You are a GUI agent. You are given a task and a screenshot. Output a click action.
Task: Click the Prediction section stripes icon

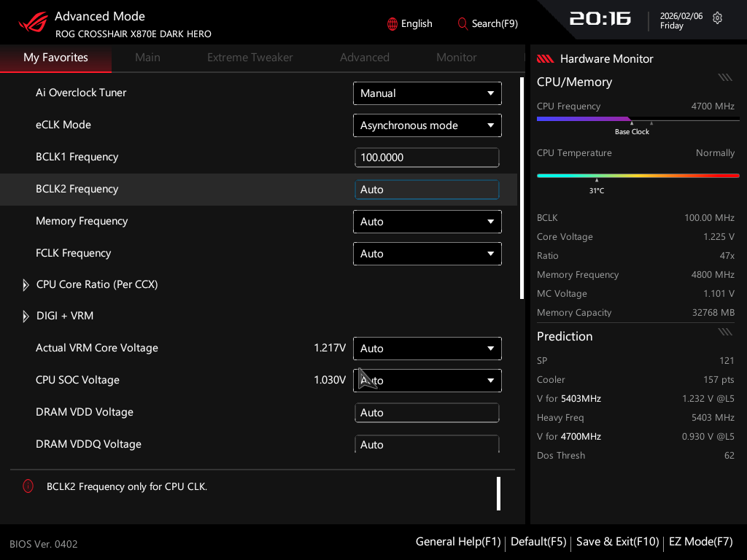click(724, 332)
